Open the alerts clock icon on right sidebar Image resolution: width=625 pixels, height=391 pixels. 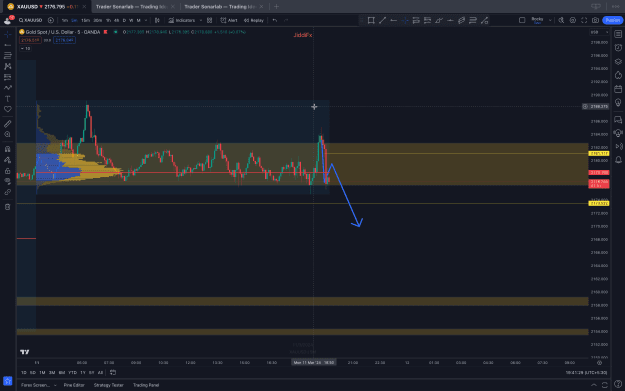click(x=618, y=48)
